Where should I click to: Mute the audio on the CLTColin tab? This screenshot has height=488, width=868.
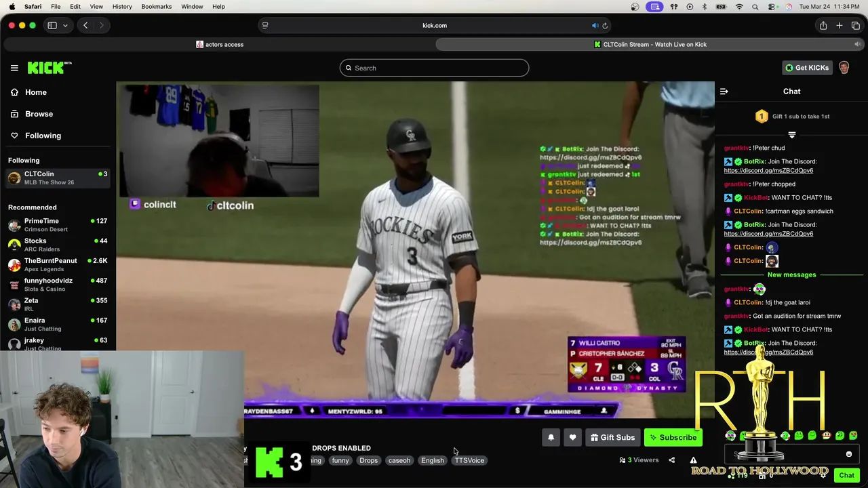(858, 45)
